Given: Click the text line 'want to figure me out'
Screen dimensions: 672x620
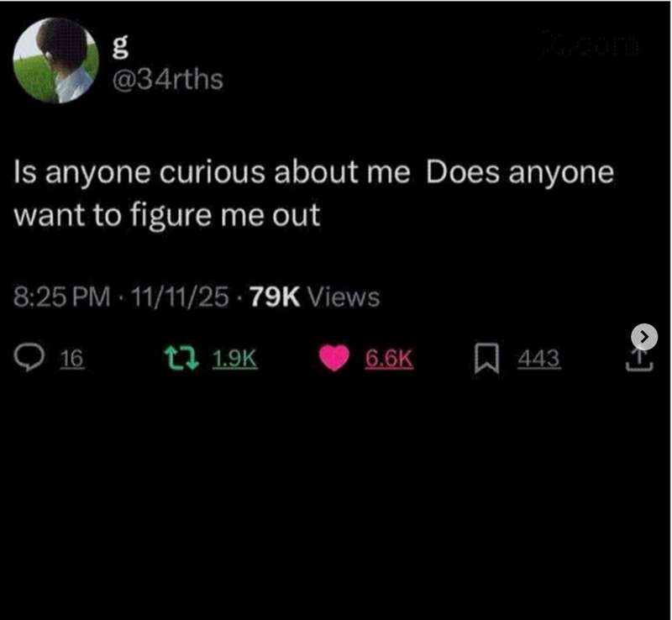Looking at the screenshot, I should [x=167, y=215].
